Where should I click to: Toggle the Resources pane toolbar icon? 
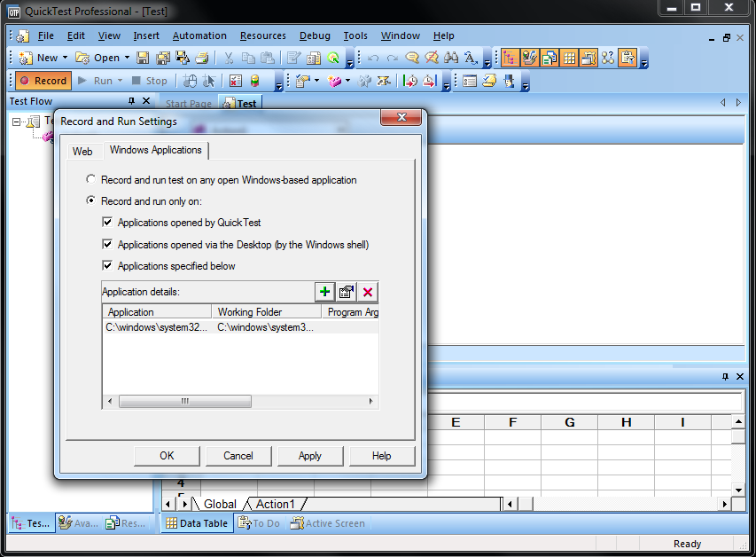pos(549,58)
